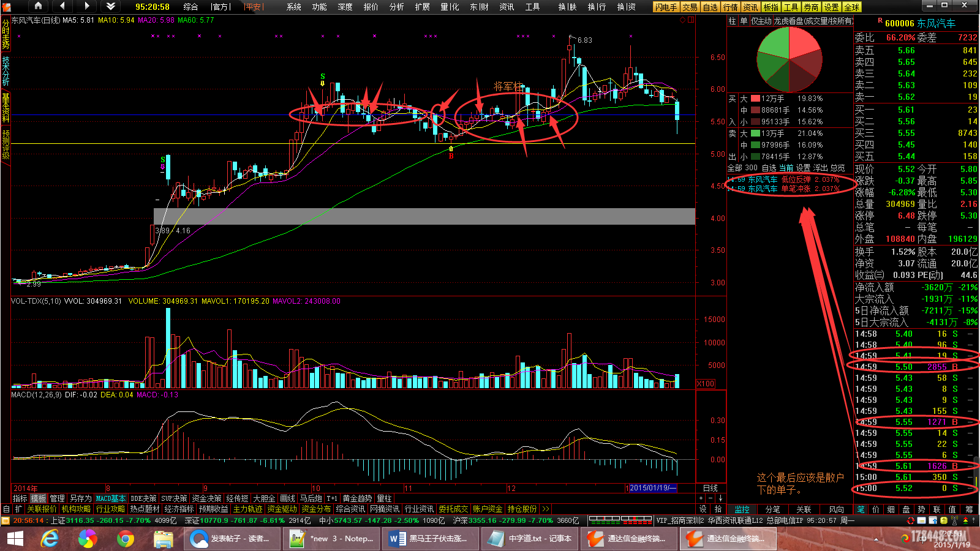980x551 pixels.
Task: Open the 报价 menu
Action: coord(371,7)
